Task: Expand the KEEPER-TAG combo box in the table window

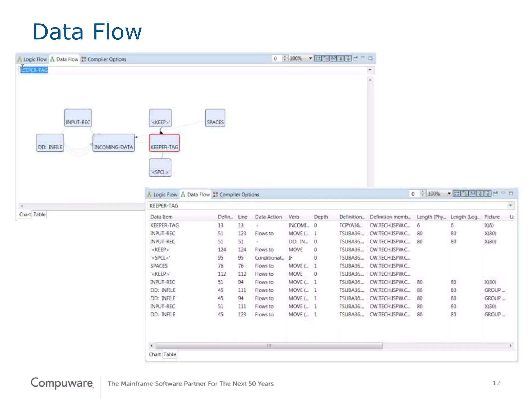Action: click(510, 205)
